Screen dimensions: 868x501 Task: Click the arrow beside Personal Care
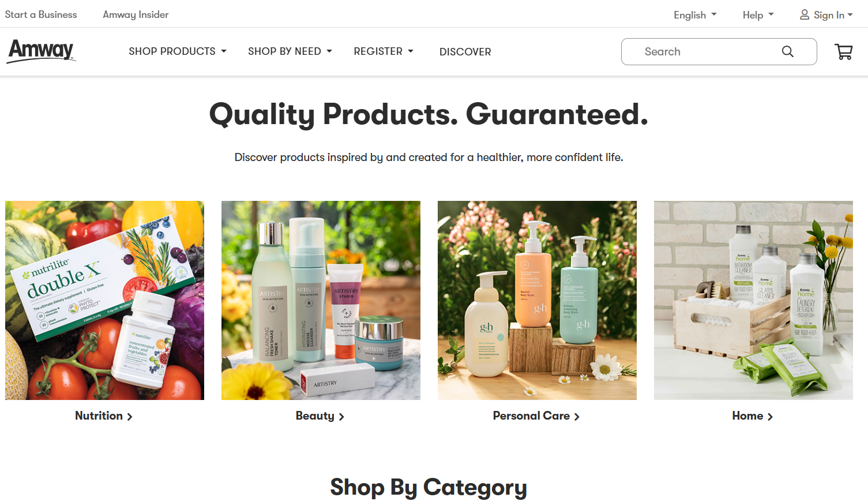tap(577, 417)
